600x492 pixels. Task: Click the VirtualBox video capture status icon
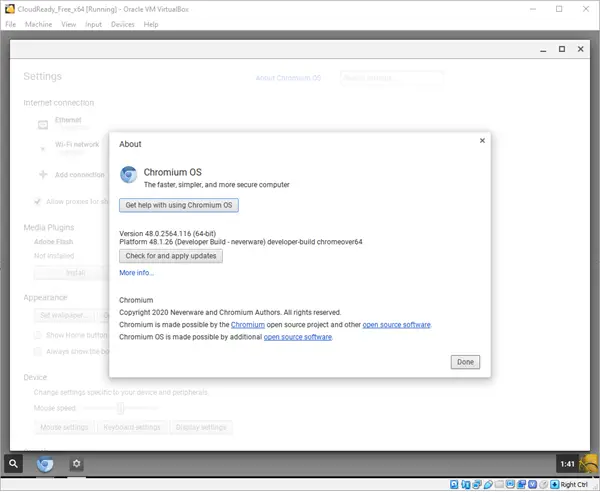[x=522, y=484]
